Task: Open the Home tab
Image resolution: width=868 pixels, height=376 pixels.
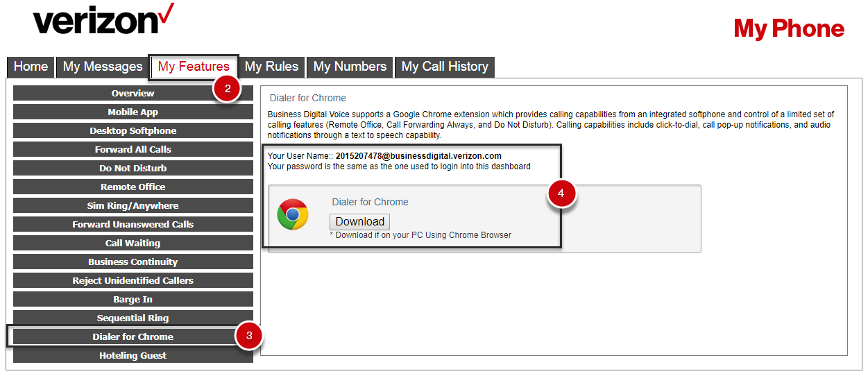Action: pyautogui.click(x=31, y=67)
